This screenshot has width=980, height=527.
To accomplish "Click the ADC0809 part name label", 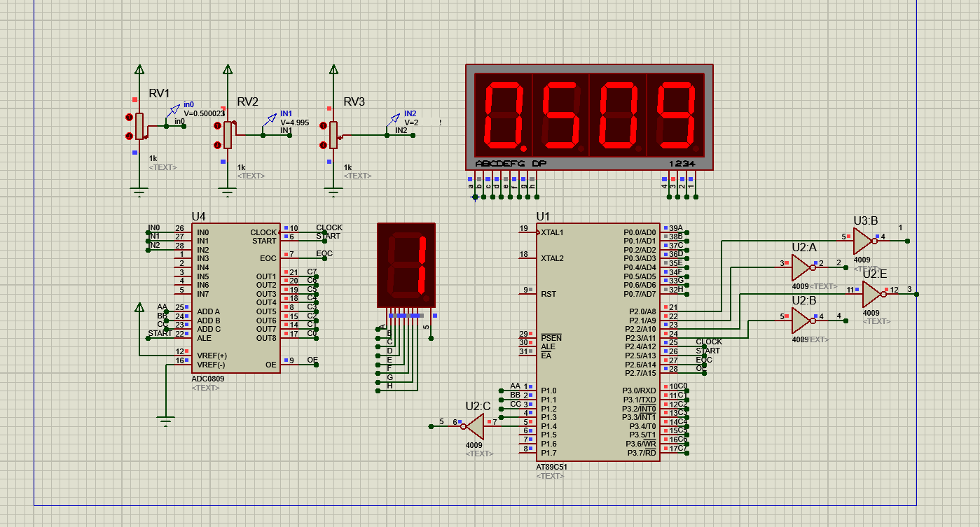I will click(207, 379).
